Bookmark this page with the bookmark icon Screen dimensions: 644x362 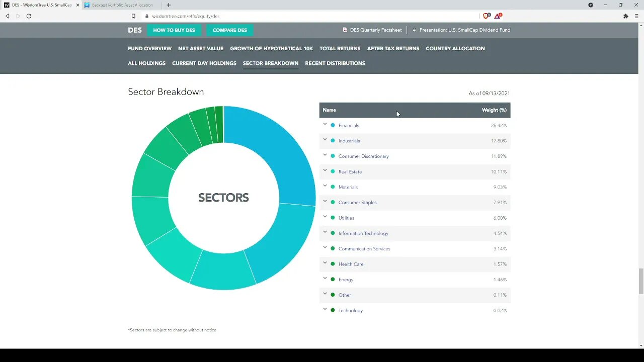pos(133,16)
